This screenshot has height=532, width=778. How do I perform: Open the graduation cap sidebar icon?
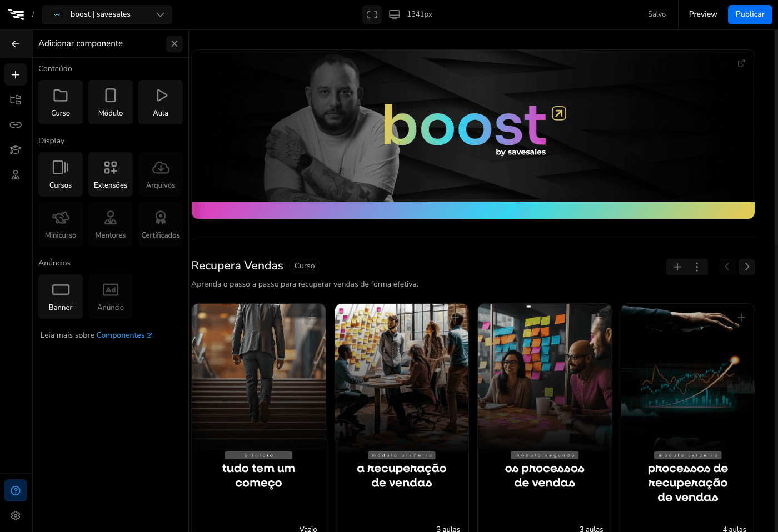[16, 149]
